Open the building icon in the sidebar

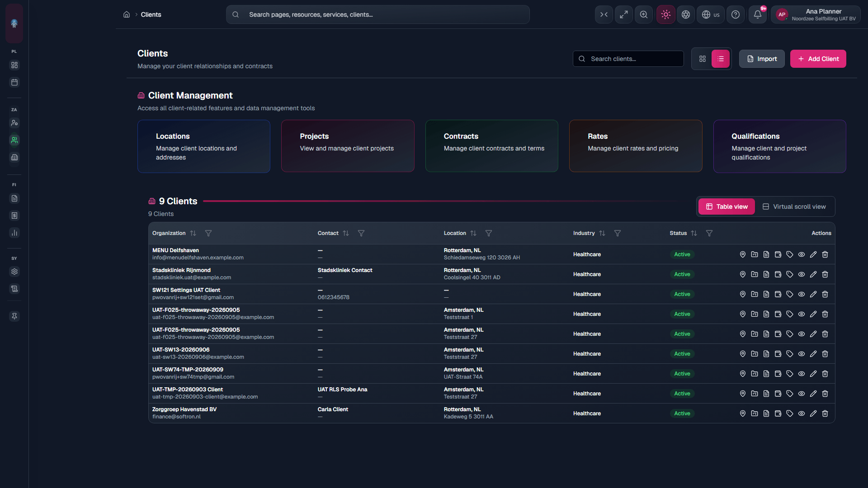click(x=14, y=157)
